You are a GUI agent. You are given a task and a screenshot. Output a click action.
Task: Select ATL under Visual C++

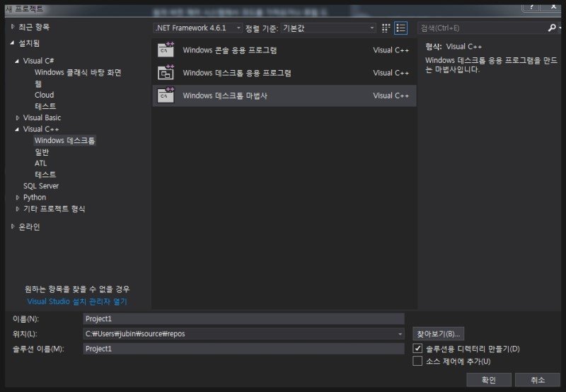coord(40,163)
